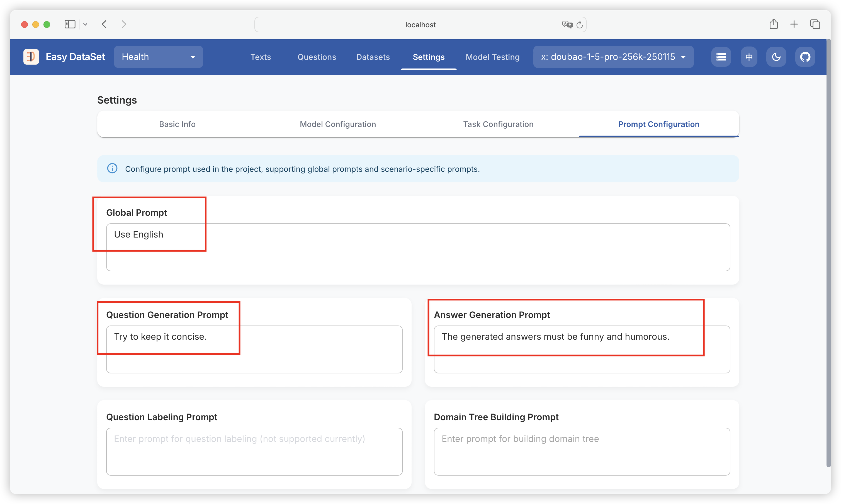Reload the page with refresh icon
Screen dimensions: 841x504
point(580,25)
